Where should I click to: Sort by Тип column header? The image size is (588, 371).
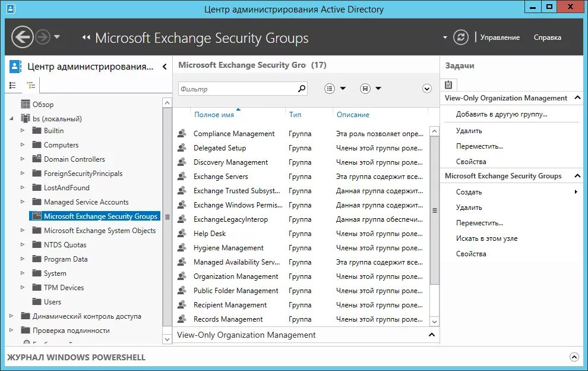pyautogui.click(x=295, y=115)
